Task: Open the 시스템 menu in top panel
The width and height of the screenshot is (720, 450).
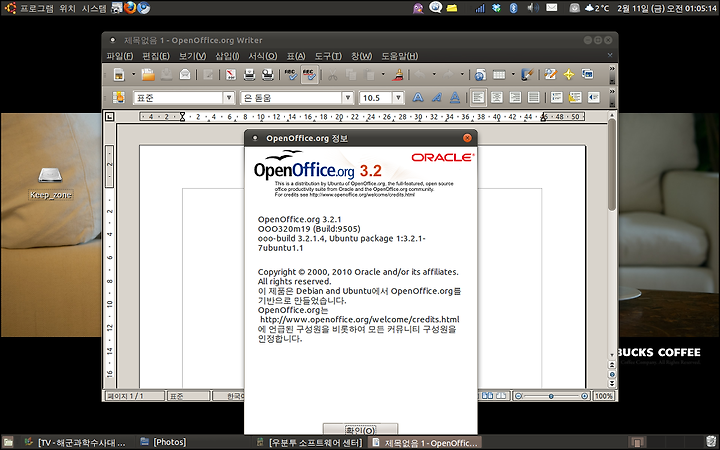Action: pos(94,8)
